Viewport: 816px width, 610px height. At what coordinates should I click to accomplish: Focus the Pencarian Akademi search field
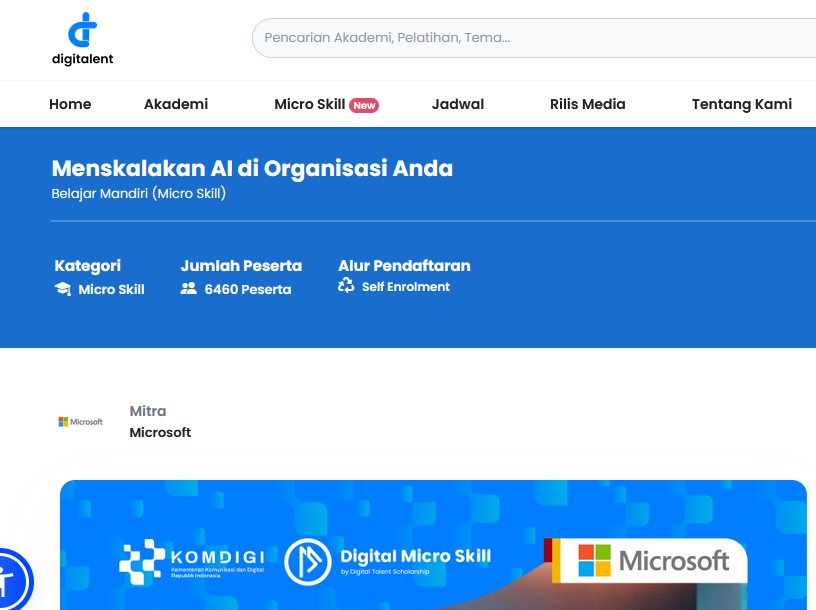tap(534, 38)
